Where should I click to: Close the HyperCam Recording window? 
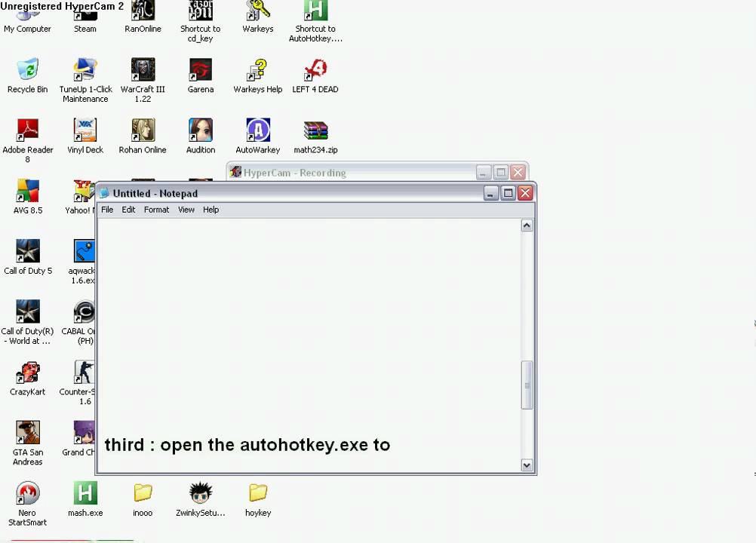point(518,173)
